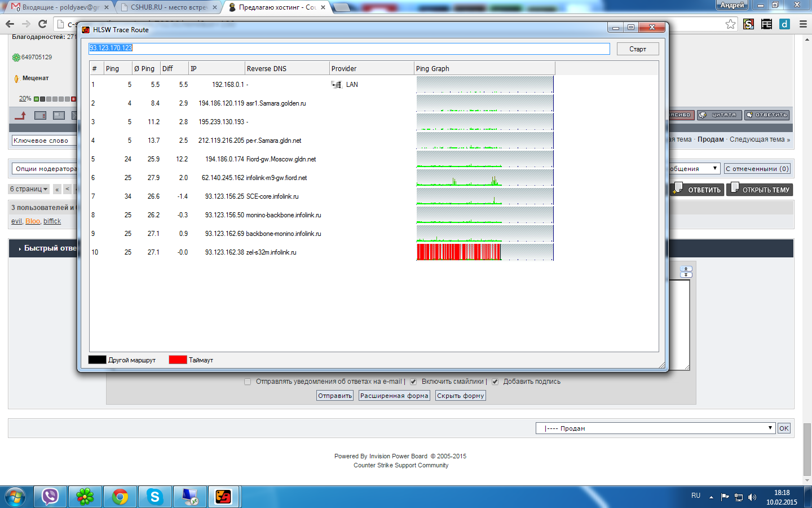This screenshot has height=508, width=812.
Task: Click the HLSW icon in taskbar
Action: point(223,497)
